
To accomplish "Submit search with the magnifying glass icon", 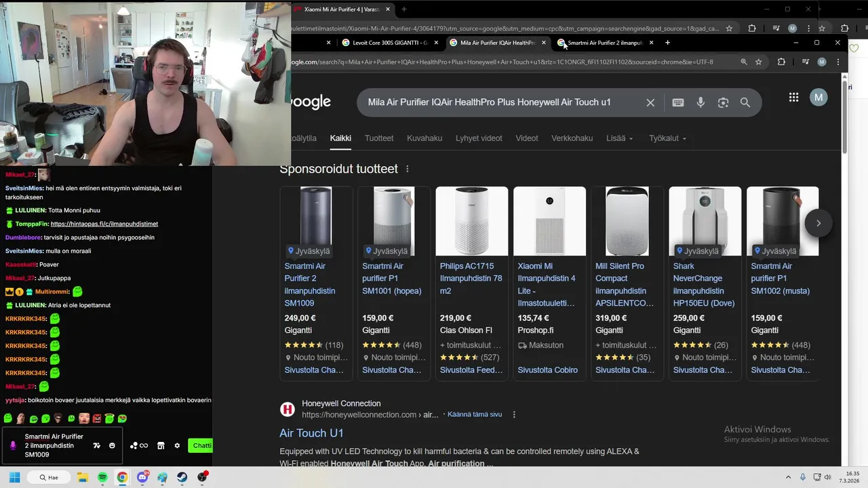I will 745,102.
